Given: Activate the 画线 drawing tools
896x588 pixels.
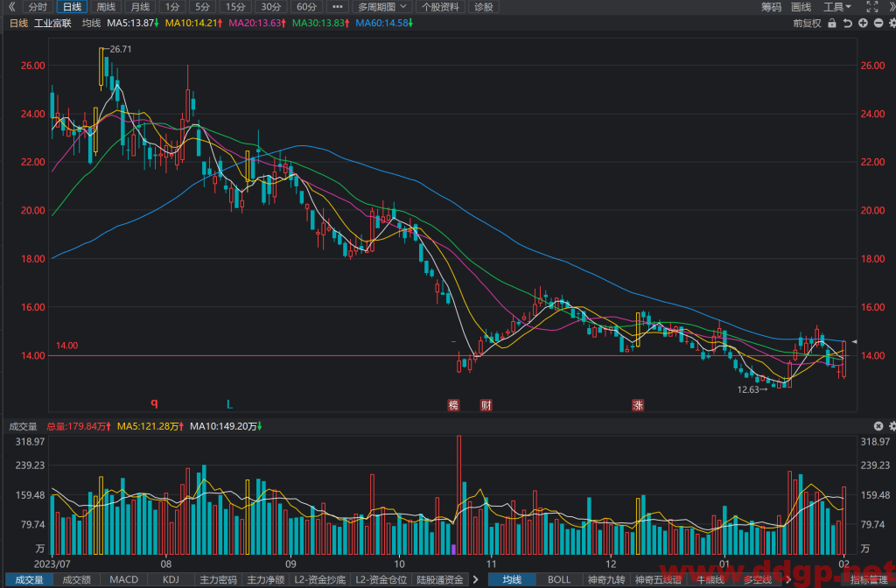Looking at the screenshot, I should tap(801, 7).
